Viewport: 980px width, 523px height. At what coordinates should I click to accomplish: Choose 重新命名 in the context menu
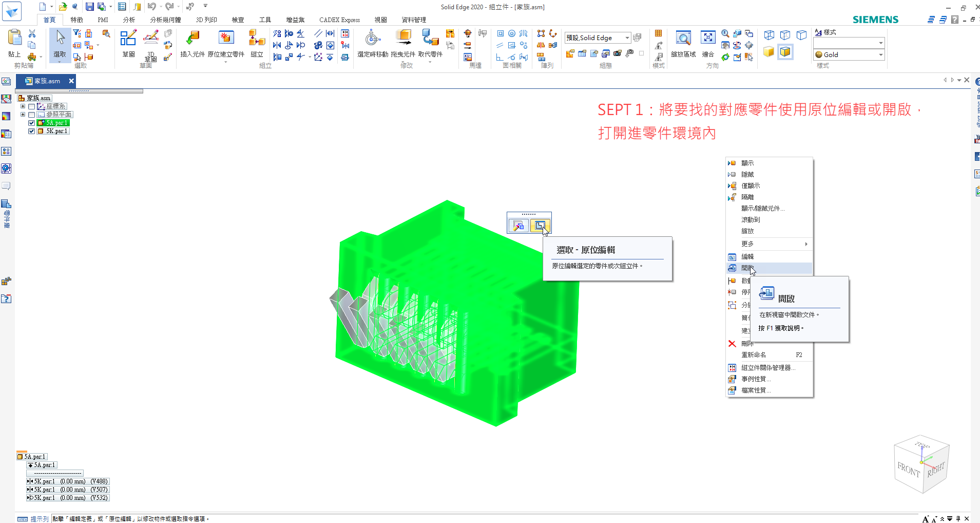(x=769, y=354)
